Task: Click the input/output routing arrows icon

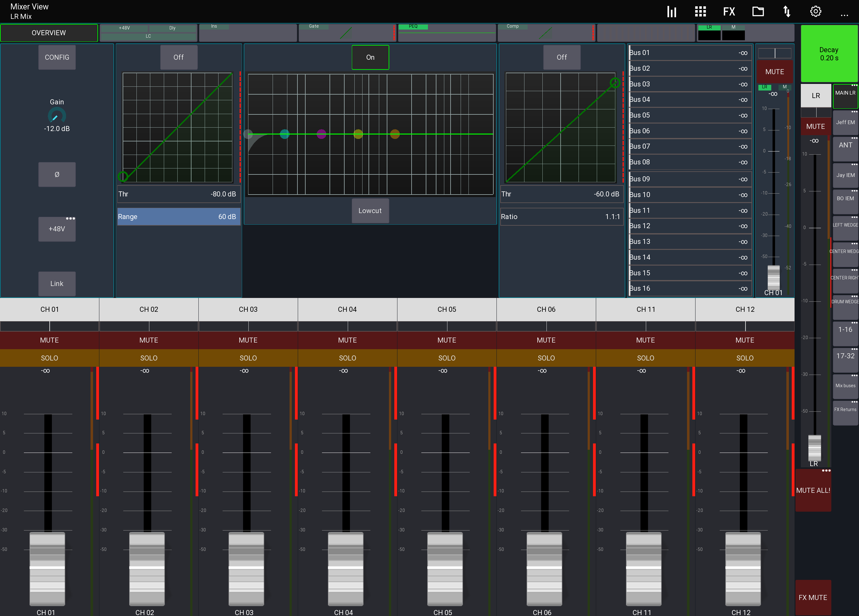Action: 787,11
